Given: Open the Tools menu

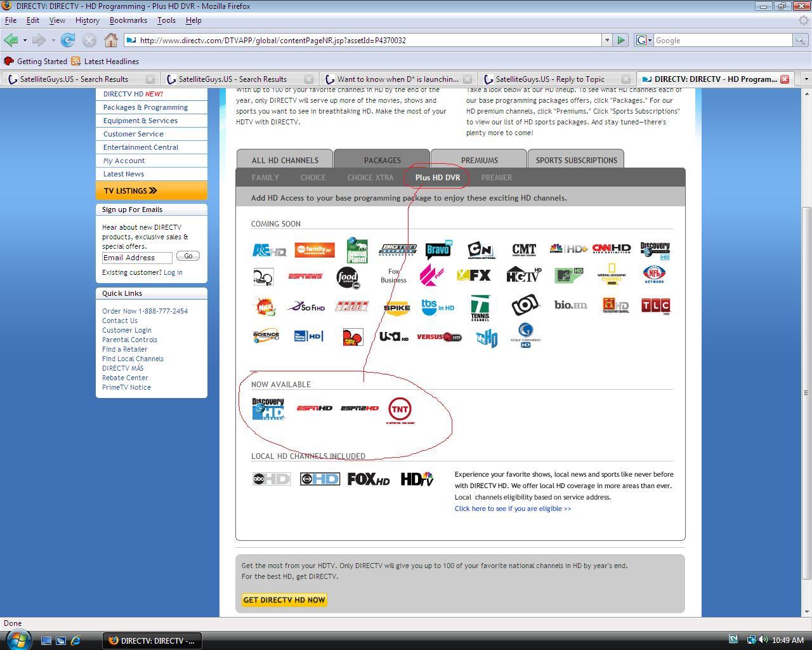Looking at the screenshot, I should (x=166, y=20).
